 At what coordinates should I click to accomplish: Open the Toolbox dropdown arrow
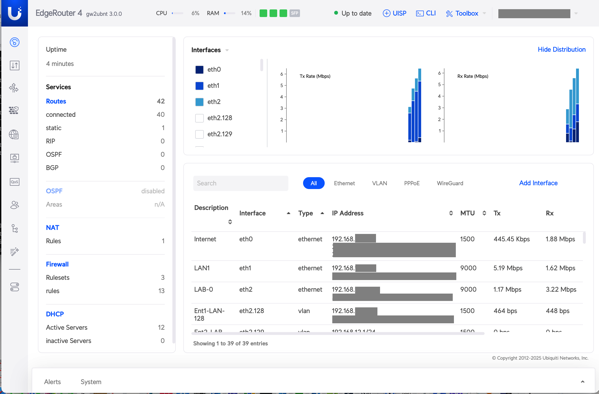(484, 13)
